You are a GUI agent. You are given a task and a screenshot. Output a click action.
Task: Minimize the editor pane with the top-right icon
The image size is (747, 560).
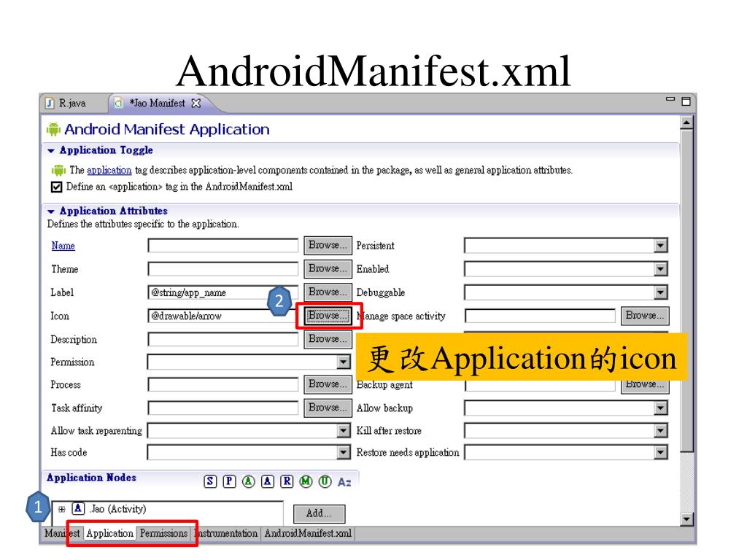(x=670, y=99)
